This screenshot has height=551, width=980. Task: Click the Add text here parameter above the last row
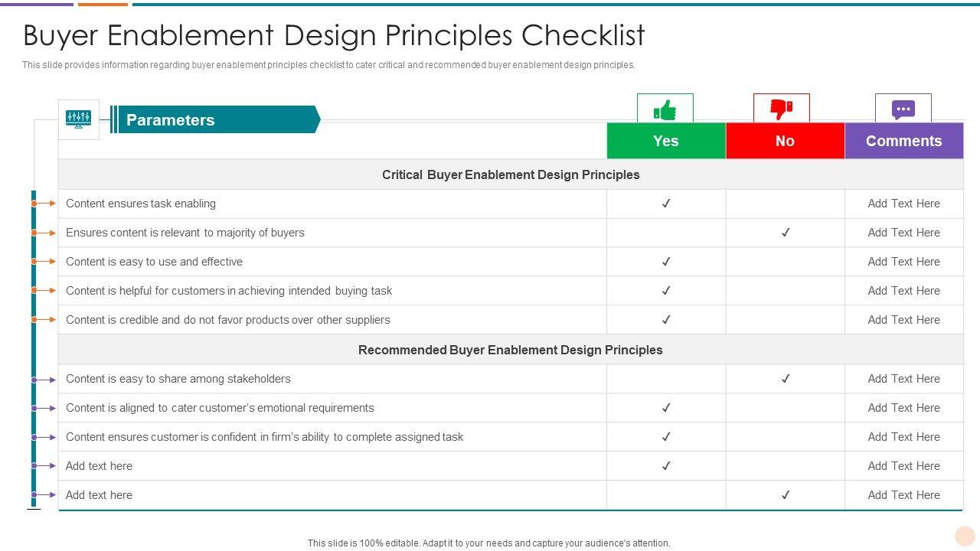point(99,466)
